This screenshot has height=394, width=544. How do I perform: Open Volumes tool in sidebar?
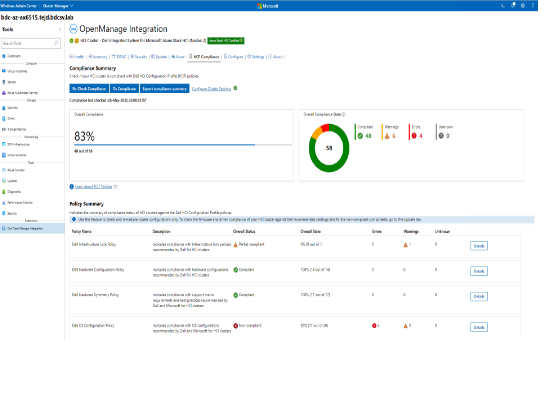10,108
